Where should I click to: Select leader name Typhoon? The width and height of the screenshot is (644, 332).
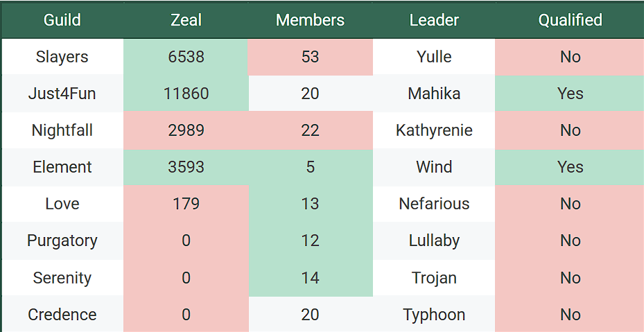pyautogui.click(x=434, y=315)
